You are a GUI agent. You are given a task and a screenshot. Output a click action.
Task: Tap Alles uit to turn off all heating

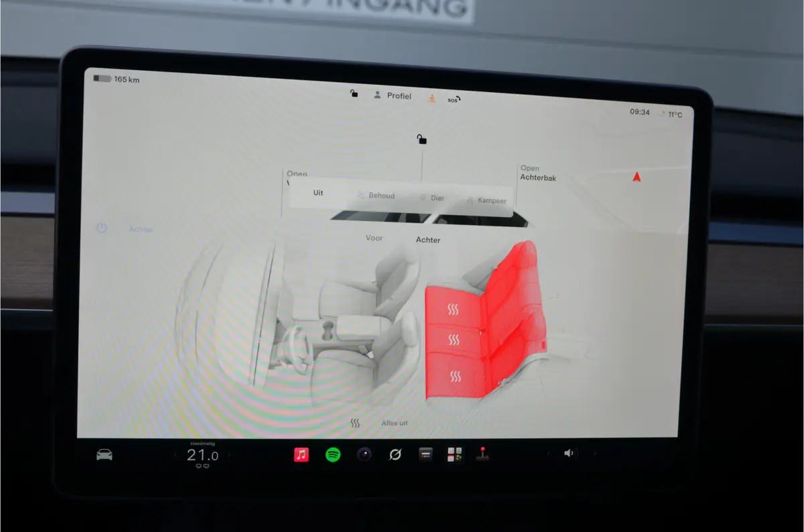coord(394,423)
